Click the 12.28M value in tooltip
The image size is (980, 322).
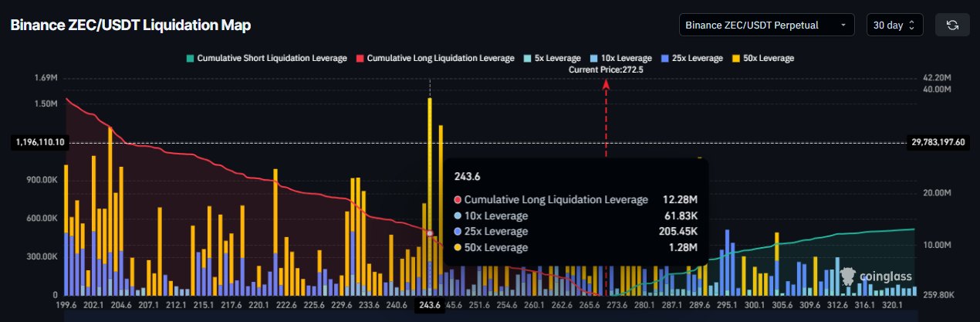(x=680, y=199)
